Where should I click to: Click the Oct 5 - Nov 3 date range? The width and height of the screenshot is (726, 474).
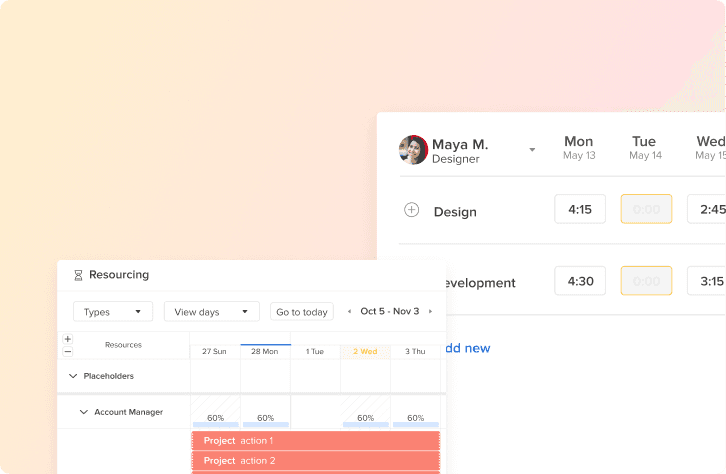point(390,311)
